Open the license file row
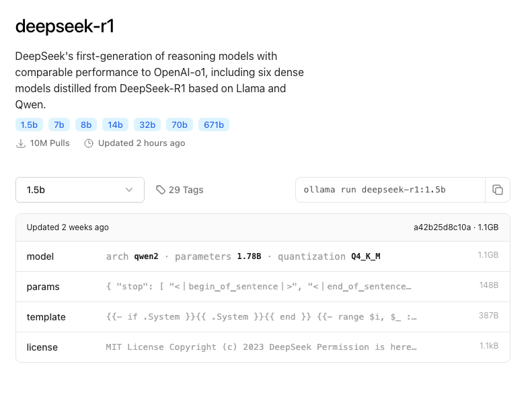The image size is (532, 393). (262, 347)
